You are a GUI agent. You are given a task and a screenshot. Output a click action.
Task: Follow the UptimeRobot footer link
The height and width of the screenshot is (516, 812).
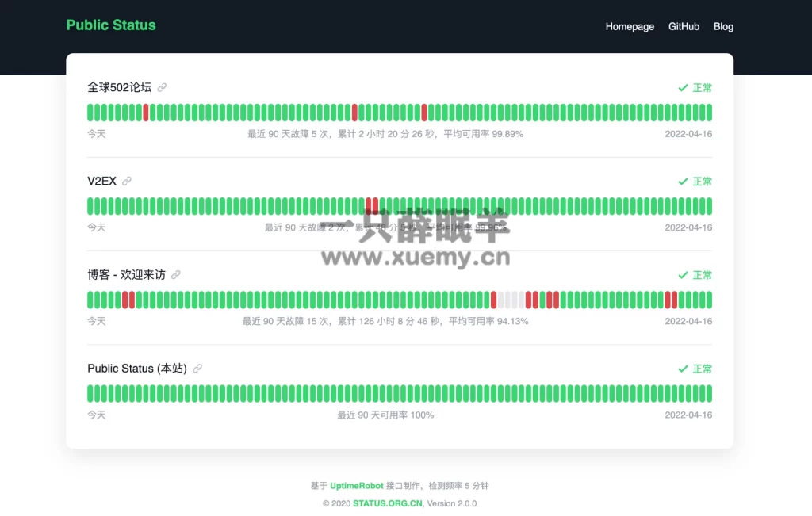356,485
